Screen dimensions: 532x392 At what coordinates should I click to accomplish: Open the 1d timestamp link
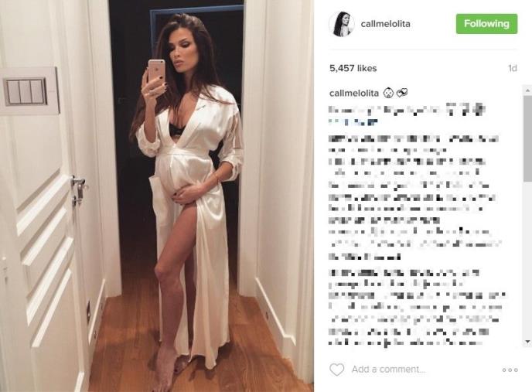tap(513, 68)
